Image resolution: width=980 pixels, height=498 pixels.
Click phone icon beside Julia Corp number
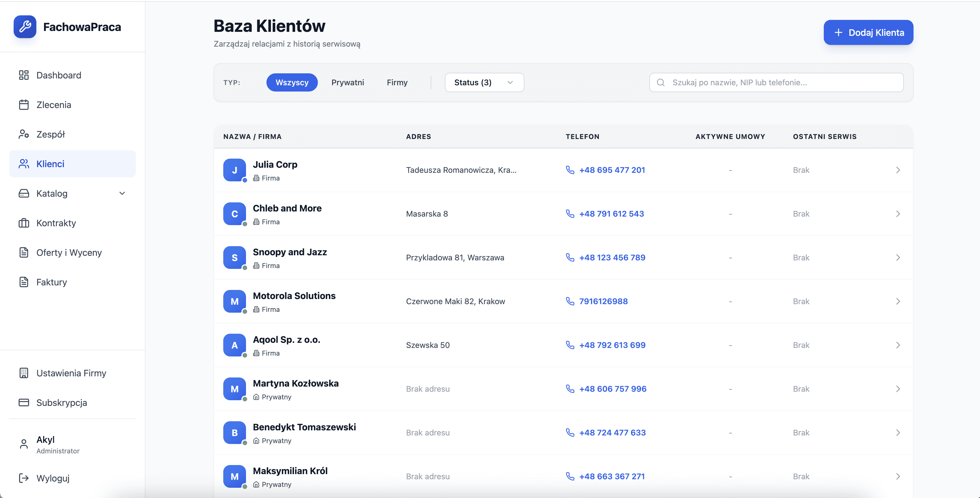point(570,170)
